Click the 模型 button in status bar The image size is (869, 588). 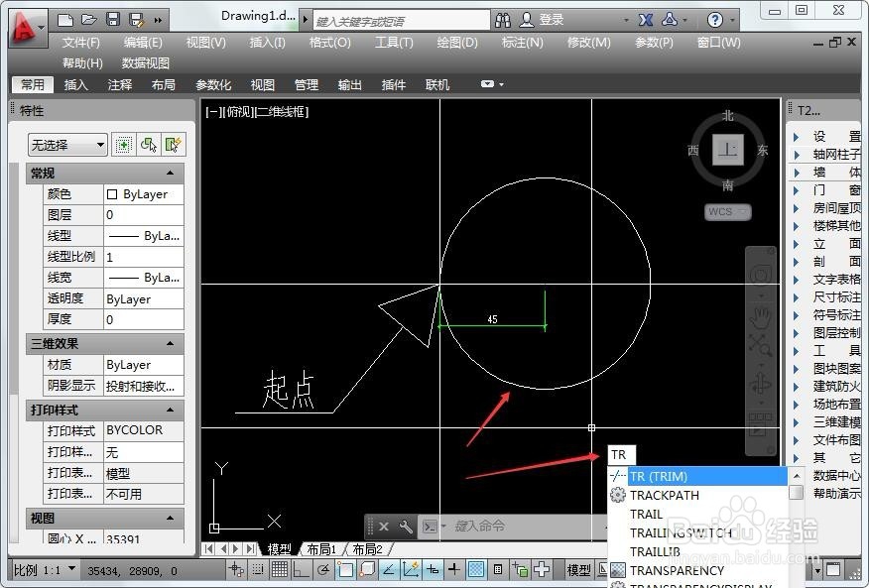pos(579,570)
